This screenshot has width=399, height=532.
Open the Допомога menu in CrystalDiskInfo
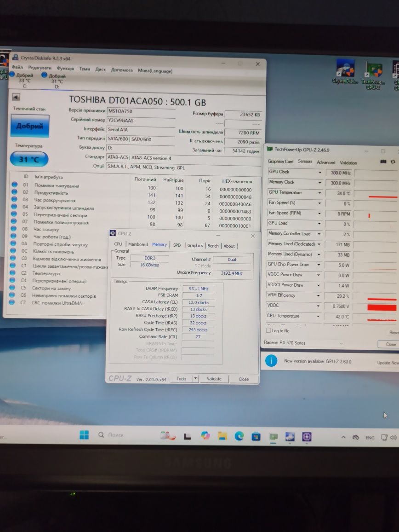tap(122, 70)
